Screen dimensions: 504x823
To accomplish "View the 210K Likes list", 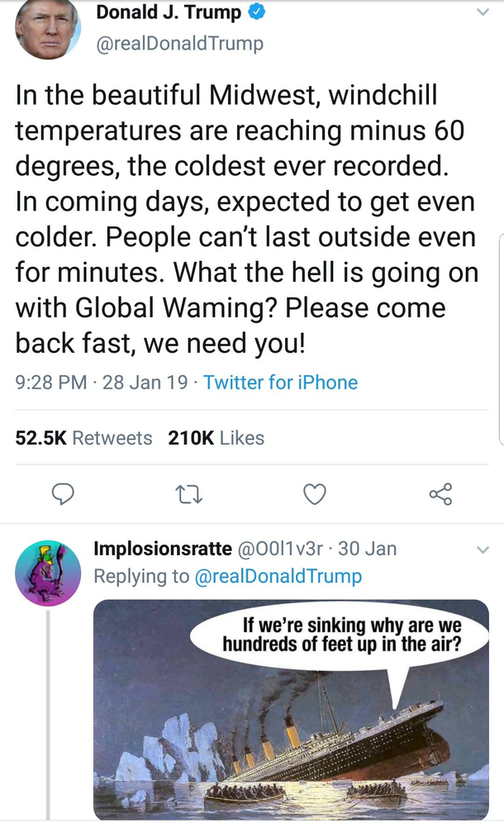I will (x=216, y=438).
